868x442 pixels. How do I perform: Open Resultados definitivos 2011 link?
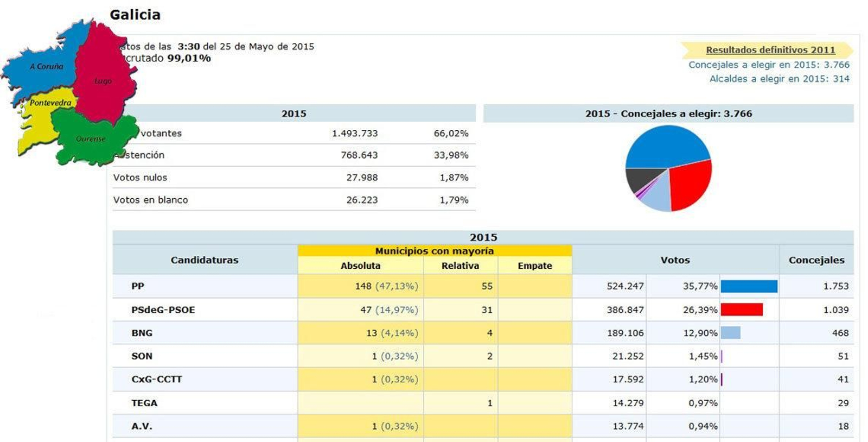770,50
